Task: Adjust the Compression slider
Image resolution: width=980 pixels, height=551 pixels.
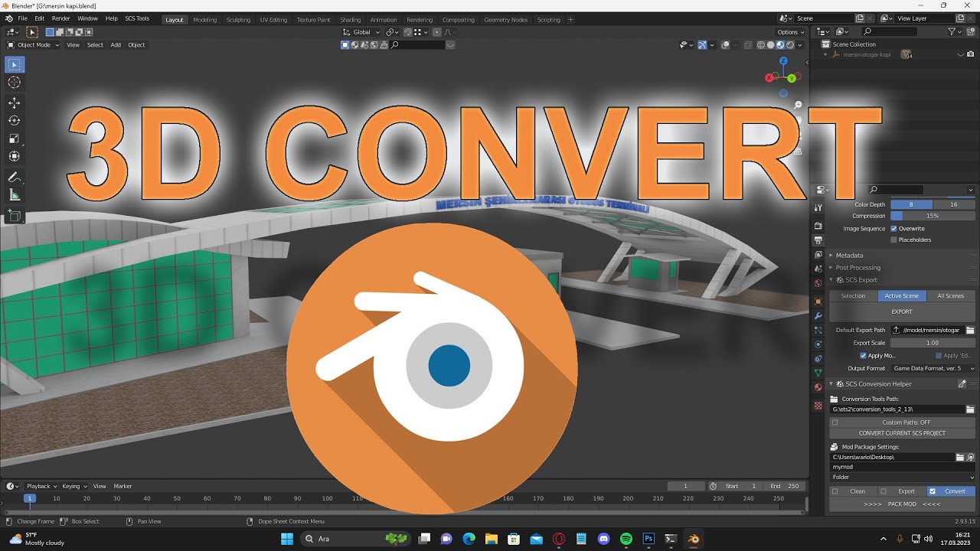Action: (933, 217)
